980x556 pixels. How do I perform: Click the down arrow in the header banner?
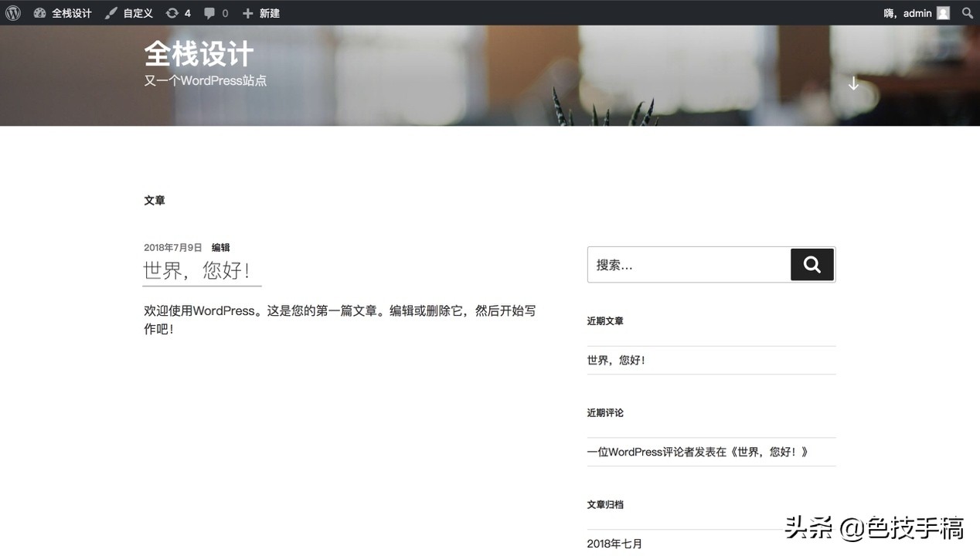click(853, 83)
